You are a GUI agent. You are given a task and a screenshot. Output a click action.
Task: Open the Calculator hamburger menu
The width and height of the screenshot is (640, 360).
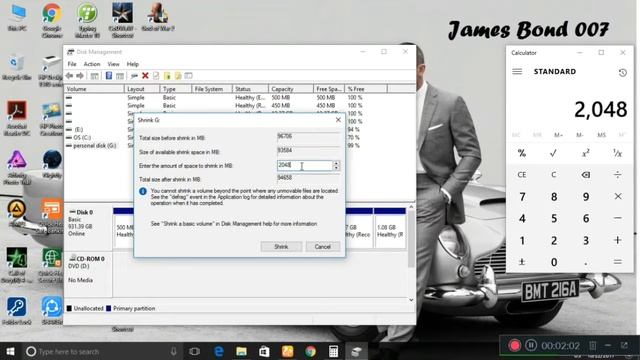pyautogui.click(x=517, y=71)
